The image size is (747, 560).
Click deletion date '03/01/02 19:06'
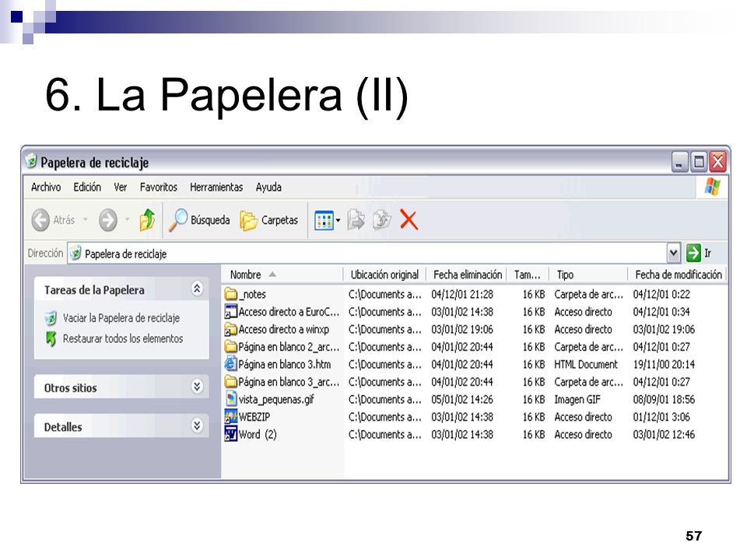click(462, 329)
